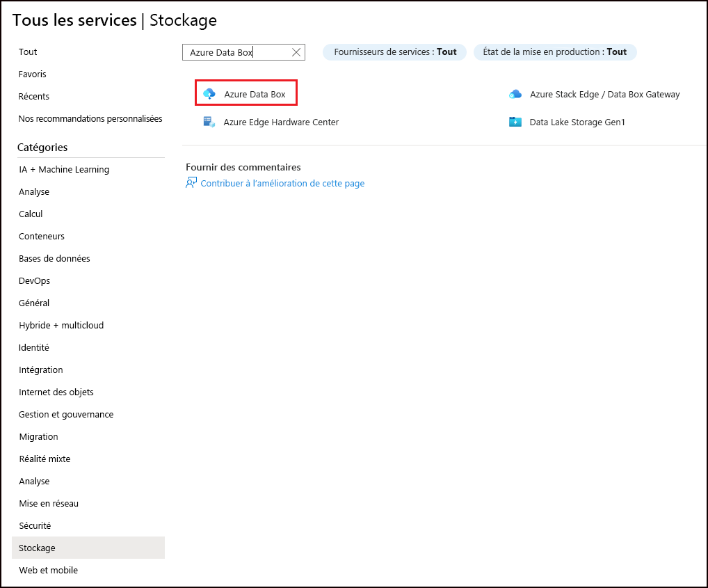The height and width of the screenshot is (588, 708).
Task: Click the Data Lake Storage Gen1 icon
Action: [x=515, y=122]
